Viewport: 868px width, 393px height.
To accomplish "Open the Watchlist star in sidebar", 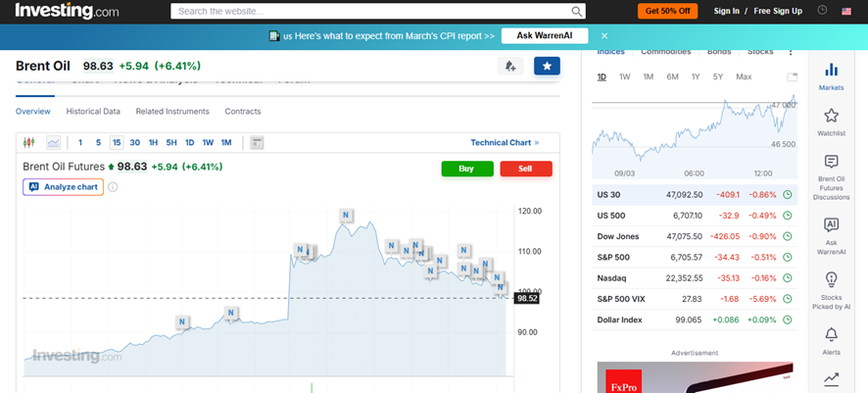I will 831,123.
